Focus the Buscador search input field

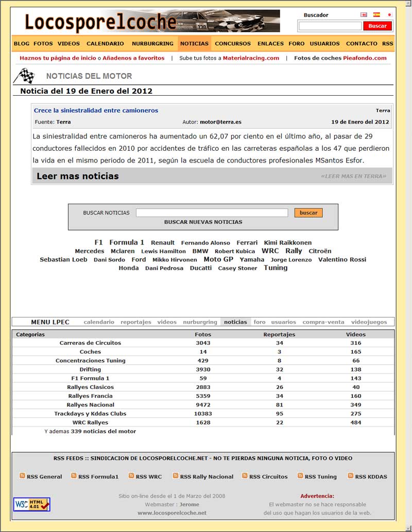[330, 26]
